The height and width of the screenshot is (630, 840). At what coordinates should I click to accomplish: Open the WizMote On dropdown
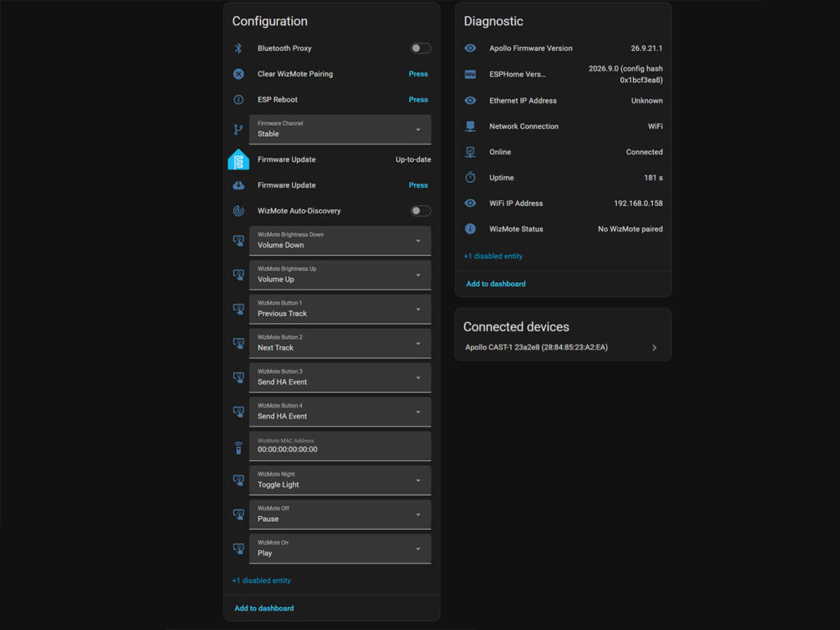point(340,550)
